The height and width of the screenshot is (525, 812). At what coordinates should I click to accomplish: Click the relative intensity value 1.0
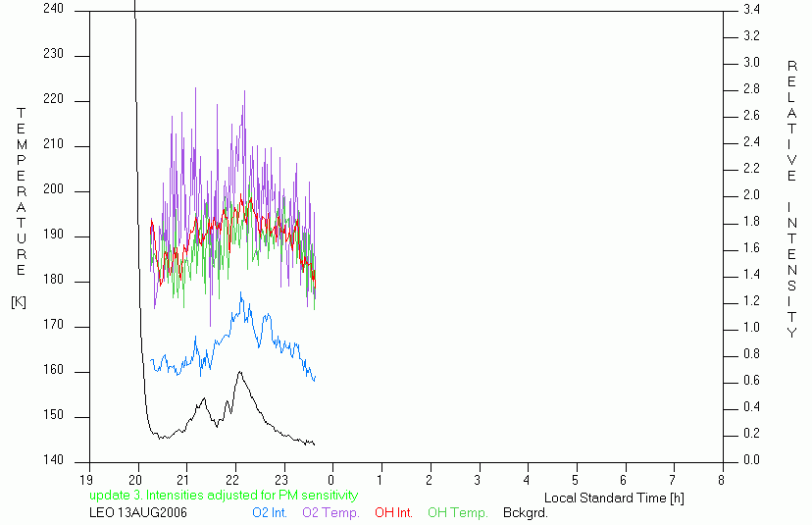pyautogui.click(x=751, y=327)
